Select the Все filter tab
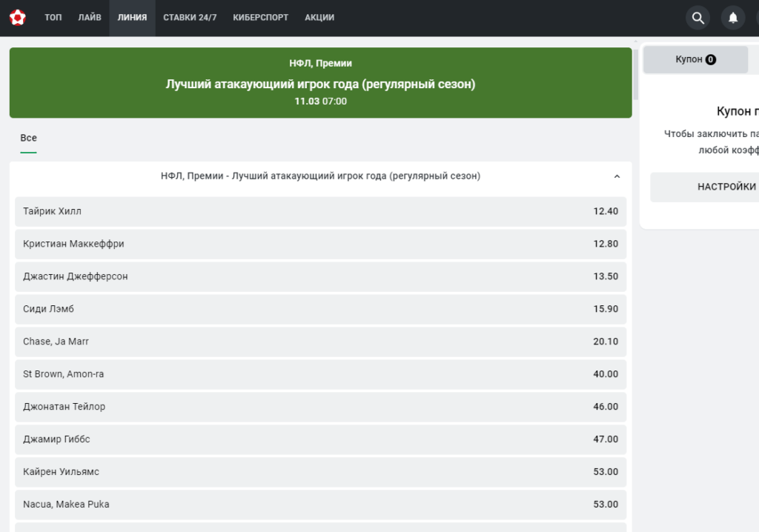The height and width of the screenshot is (532, 759). pos(29,139)
